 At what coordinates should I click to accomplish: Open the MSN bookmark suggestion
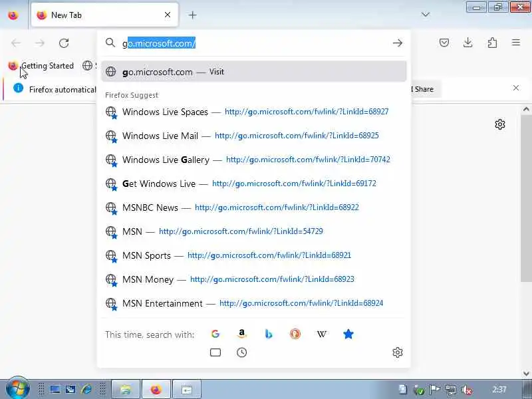coord(254,231)
